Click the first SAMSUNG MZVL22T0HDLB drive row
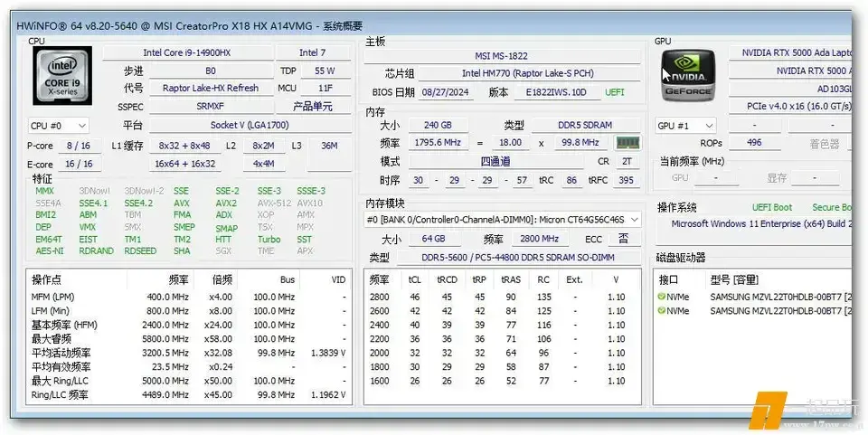This screenshot has width=868, height=435. click(x=754, y=297)
